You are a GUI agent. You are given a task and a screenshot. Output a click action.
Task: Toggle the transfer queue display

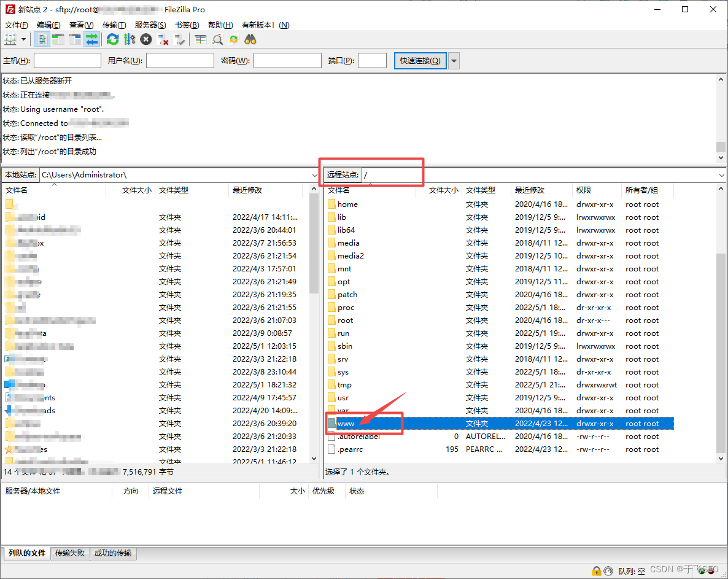tap(91, 39)
